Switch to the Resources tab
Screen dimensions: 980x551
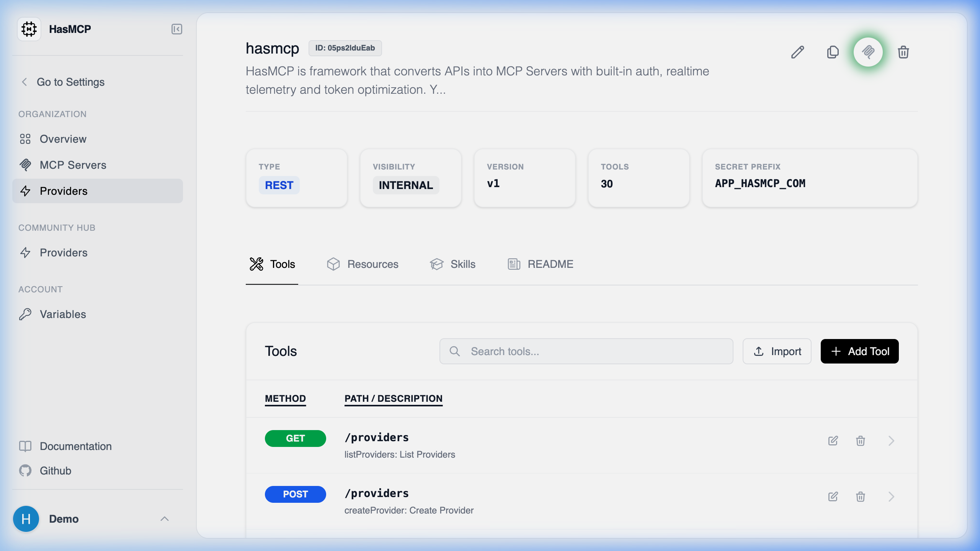[363, 264]
